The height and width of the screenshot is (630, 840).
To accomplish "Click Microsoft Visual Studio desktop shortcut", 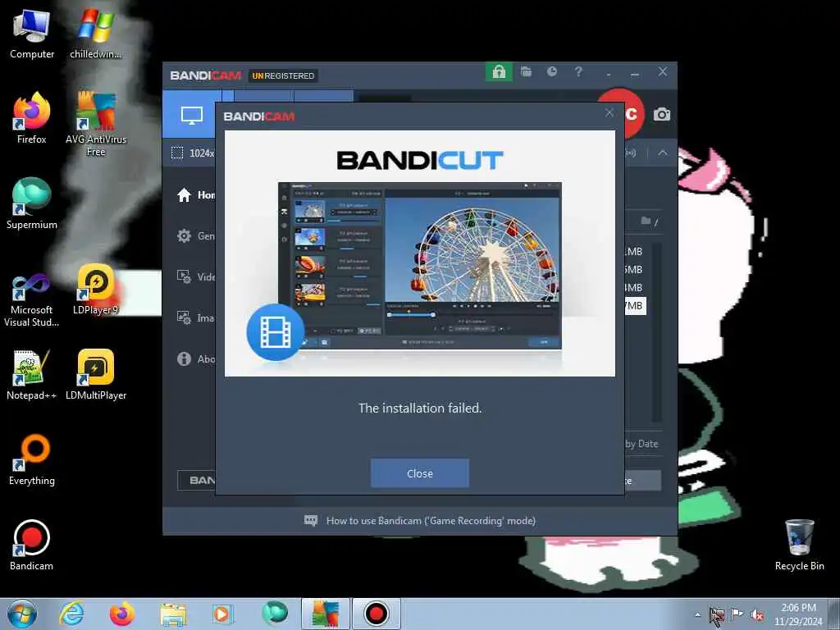I will tap(32, 300).
